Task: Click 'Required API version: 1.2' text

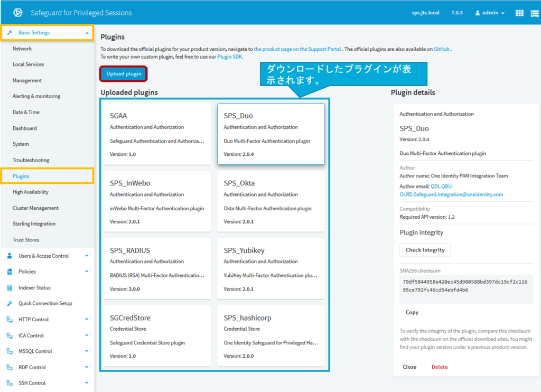Action: tap(427, 217)
